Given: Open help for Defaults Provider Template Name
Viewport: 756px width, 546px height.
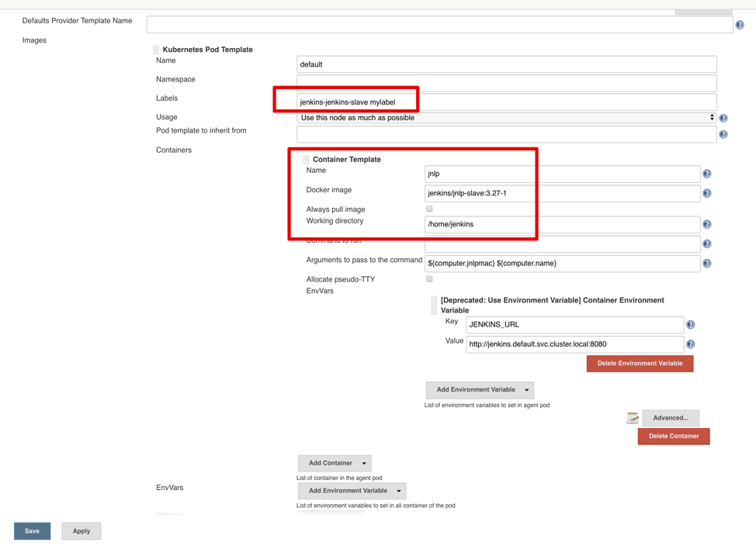Looking at the screenshot, I should click(739, 25).
